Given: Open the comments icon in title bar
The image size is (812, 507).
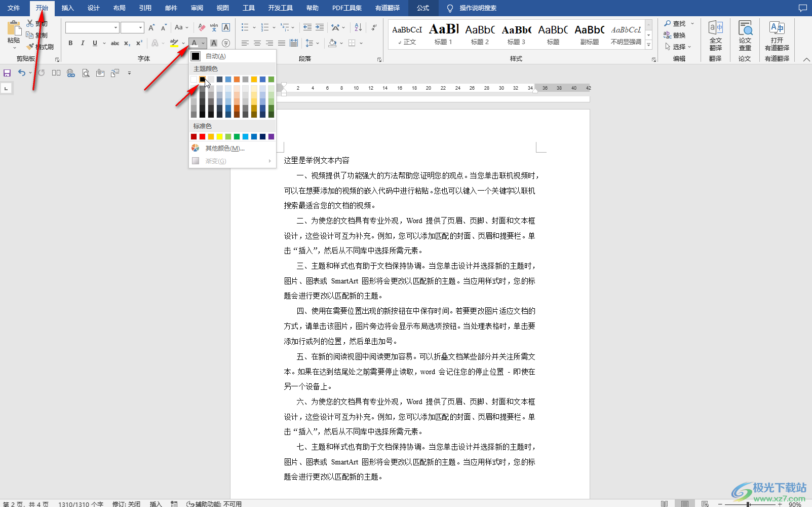Looking at the screenshot, I should pos(803,8).
